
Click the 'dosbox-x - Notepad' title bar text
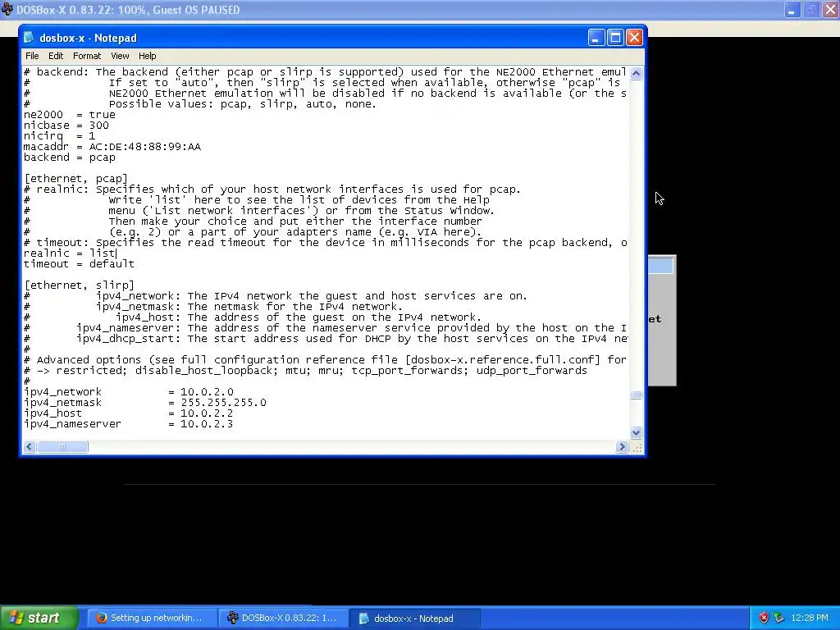tap(88, 38)
